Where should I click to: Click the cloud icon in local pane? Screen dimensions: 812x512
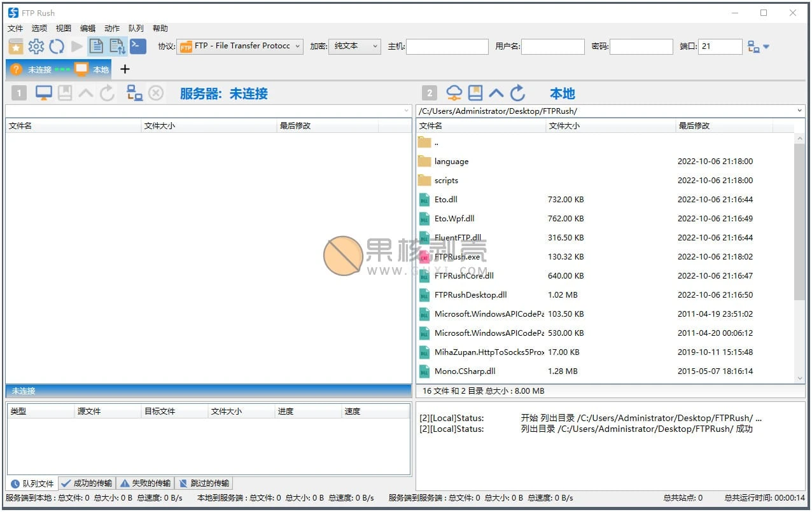[x=454, y=93]
